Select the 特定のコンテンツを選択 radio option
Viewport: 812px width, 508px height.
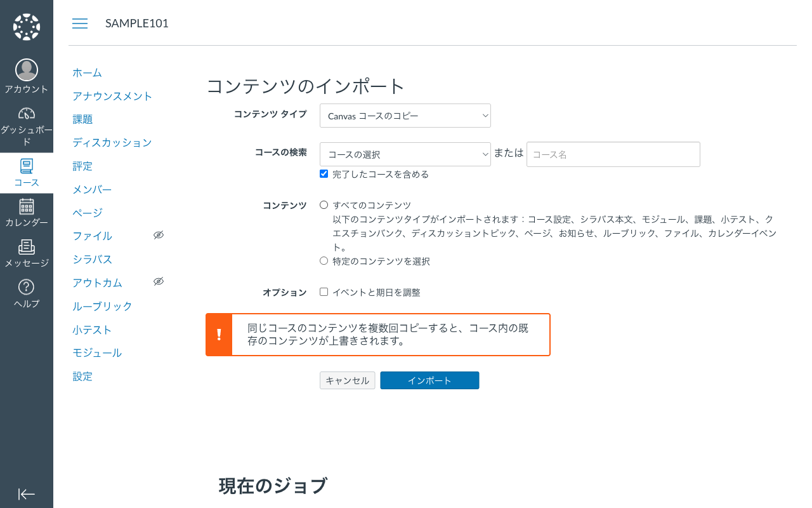pyautogui.click(x=324, y=260)
